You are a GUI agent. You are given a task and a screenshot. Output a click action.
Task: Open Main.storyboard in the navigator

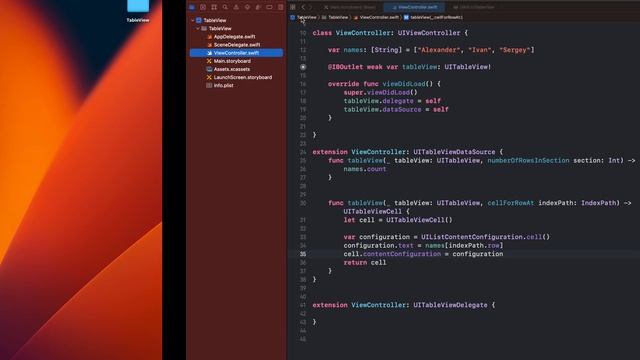pyautogui.click(x=232, y=61)
